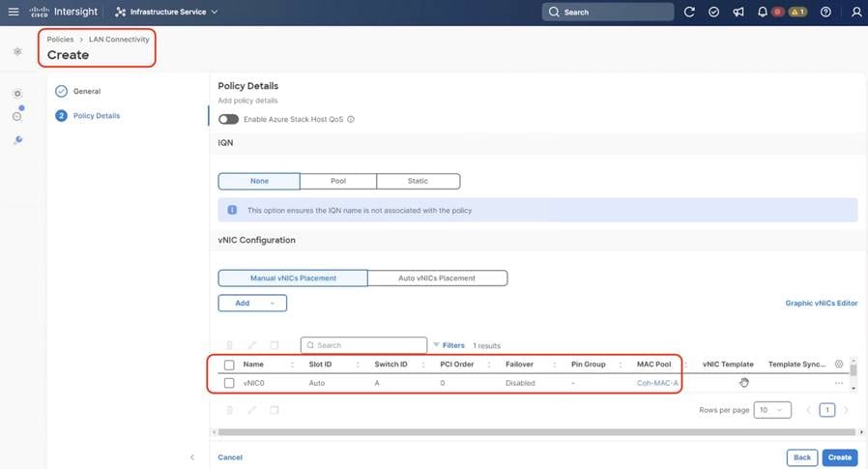Open the Add button dropdown arrow
The image size is (868, 469).
click(272, 304)
